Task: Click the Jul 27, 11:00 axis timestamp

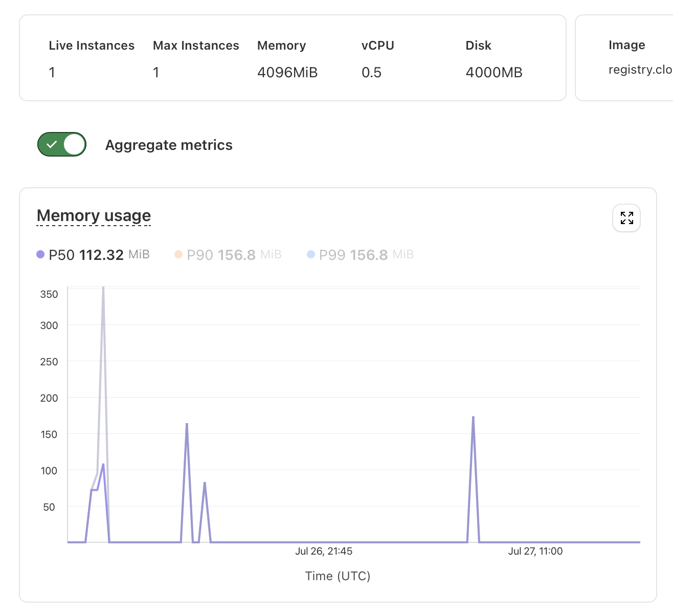Action: tap(535, 551)
